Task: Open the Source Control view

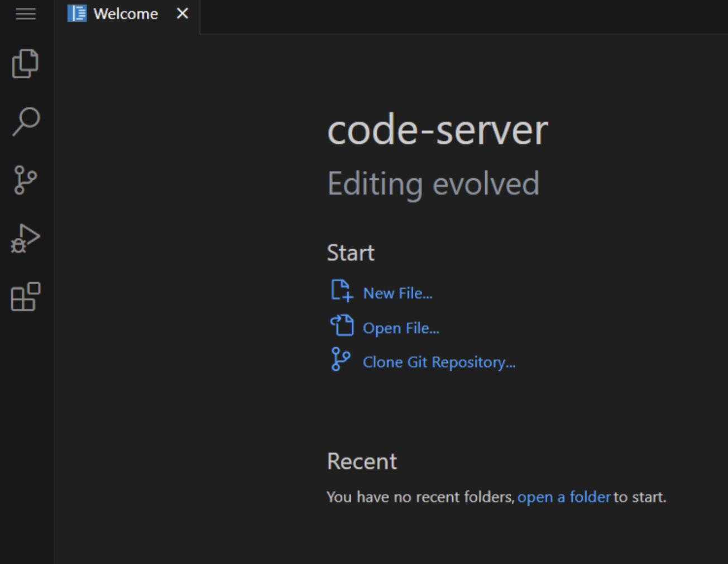Action: tap(25, 180)
